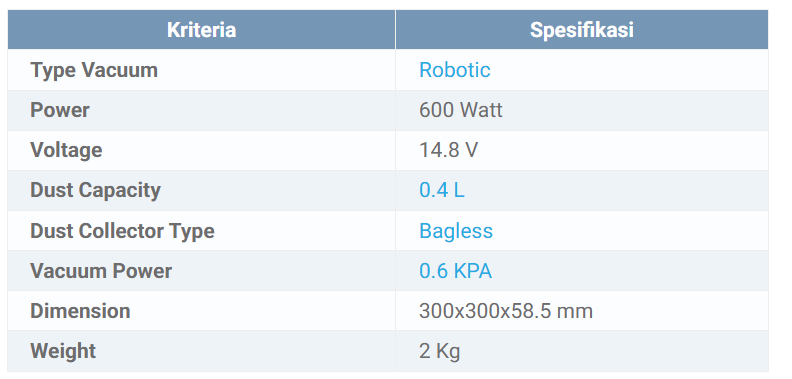Open the 0.6 KPA vacuum power link
This screenshot has height=379, width=792.
click(x=455, y=271)
